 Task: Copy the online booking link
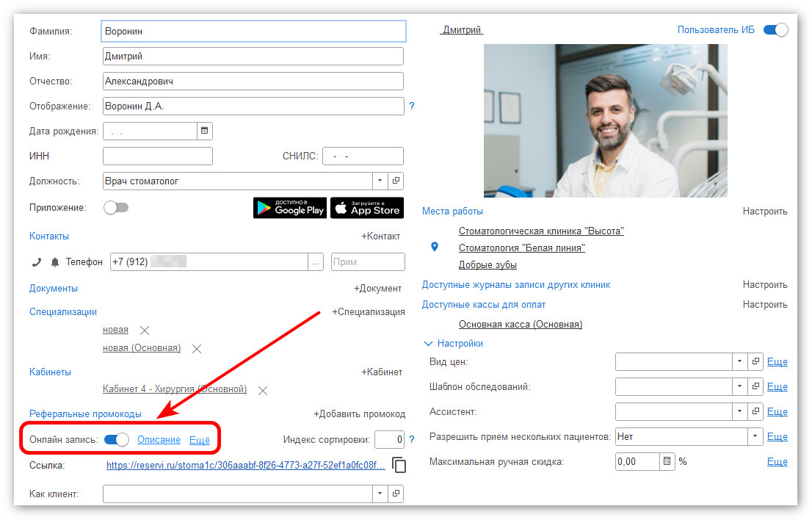(x=399, y=465)
